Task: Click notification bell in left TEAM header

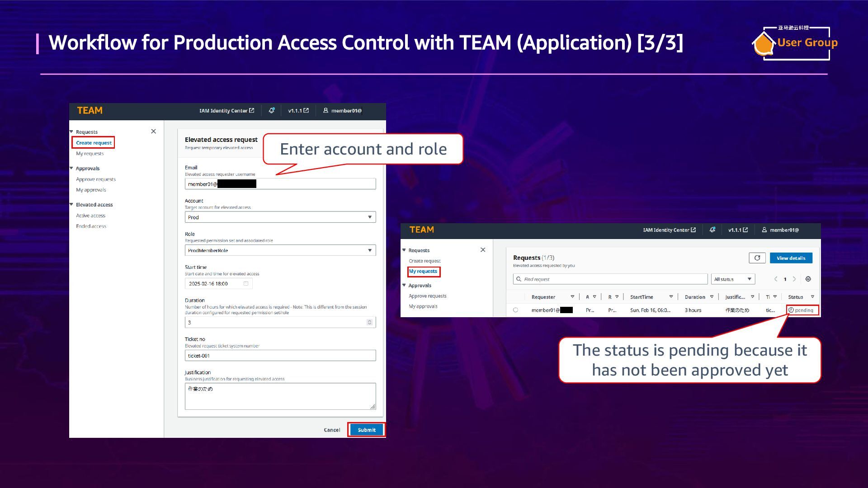Action: click(x=271, y=110)
